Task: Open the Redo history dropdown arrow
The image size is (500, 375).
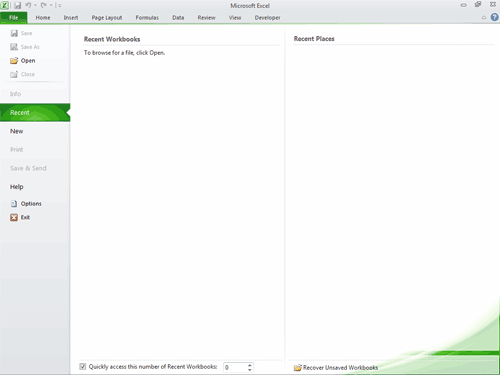Action: coord(51,5)
